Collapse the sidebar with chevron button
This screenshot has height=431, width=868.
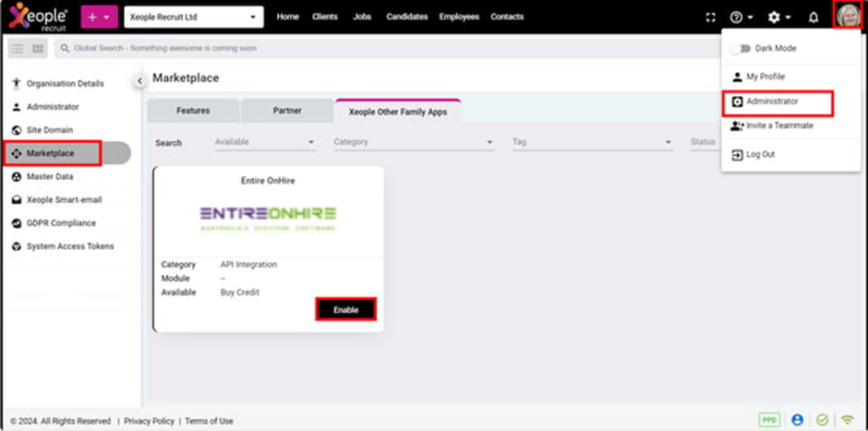tap(139, 81)
